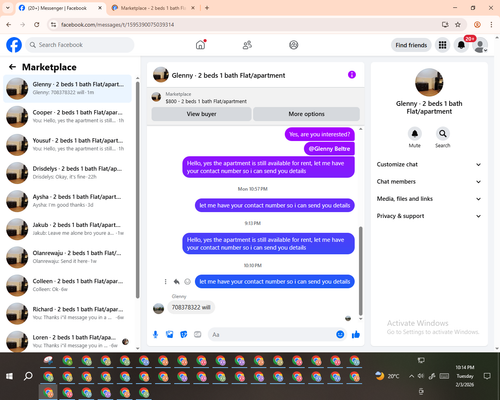
Task: Switch to Marketplace - 2 beds tab
Action: (x=154, y=8)
